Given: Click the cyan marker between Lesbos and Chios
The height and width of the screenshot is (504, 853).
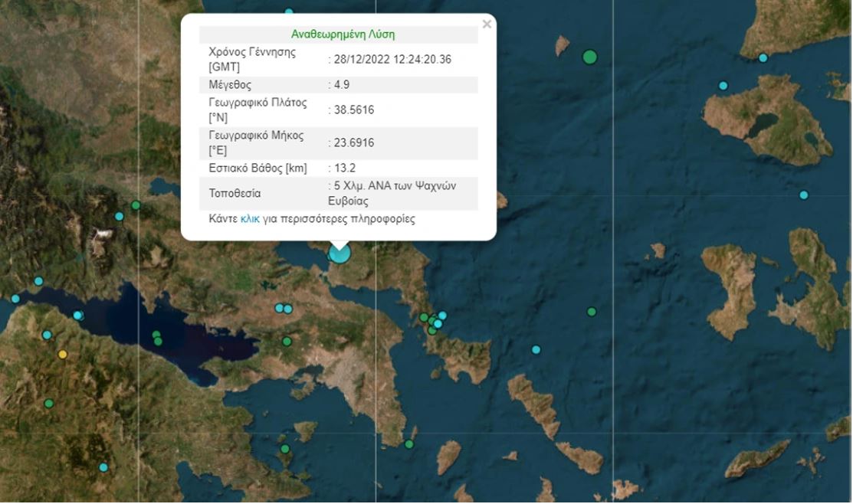Looking at the screenshot, I should coord(804,195).
